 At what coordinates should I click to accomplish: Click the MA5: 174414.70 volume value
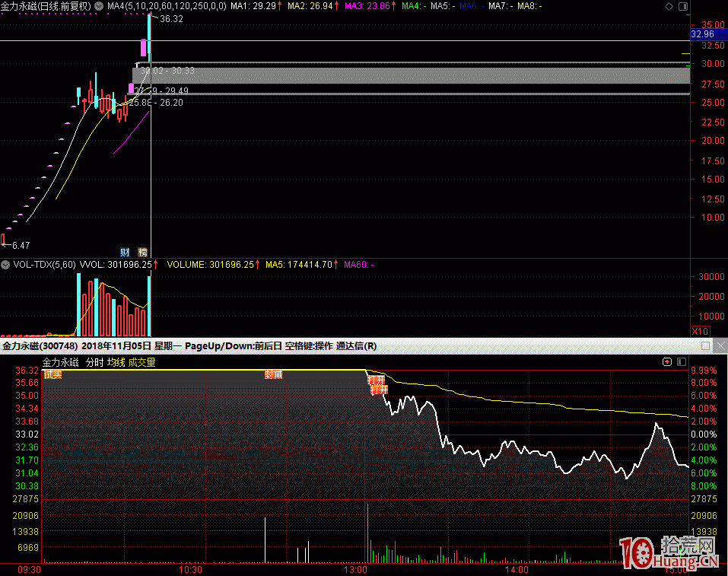click(x=299, y=265)
